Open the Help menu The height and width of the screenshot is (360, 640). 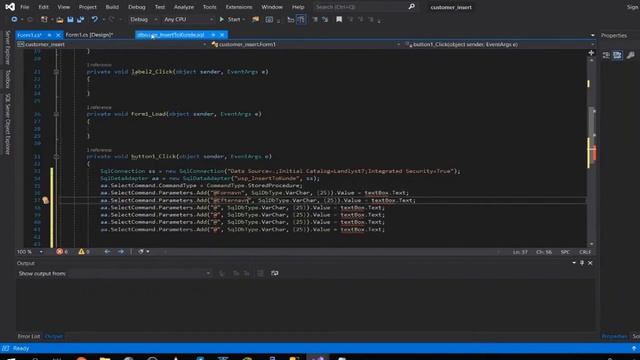click(298, 7)
